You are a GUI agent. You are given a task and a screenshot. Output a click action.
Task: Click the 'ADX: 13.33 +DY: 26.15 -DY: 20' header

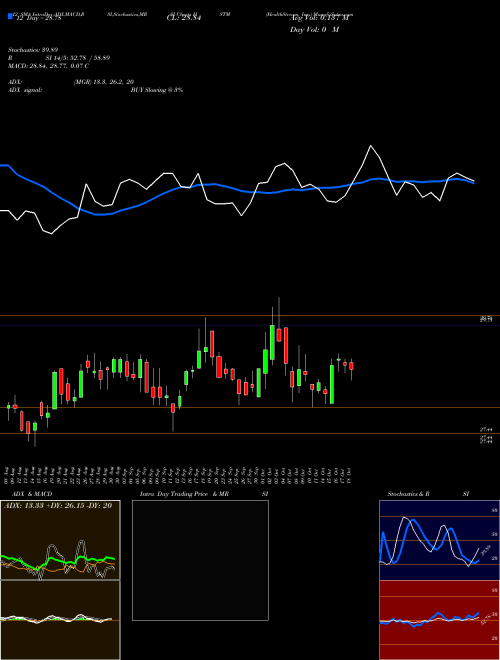(58, 506)
